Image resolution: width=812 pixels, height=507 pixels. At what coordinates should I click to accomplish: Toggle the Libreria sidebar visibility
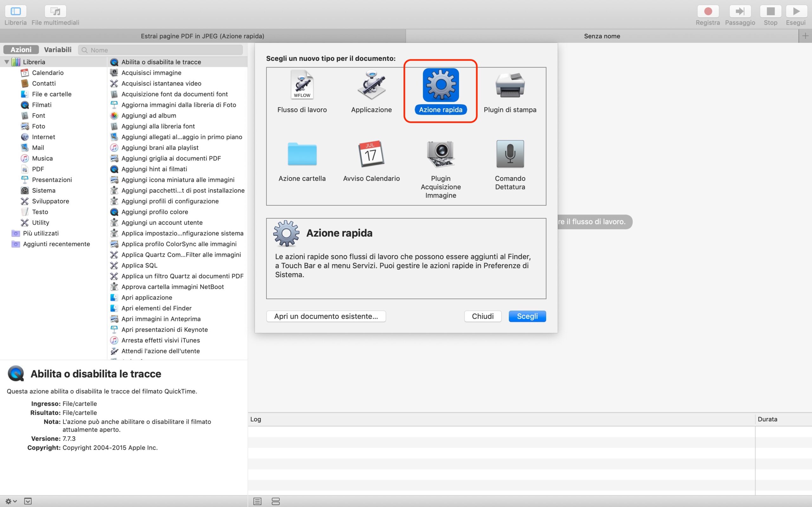pos(16,11)
